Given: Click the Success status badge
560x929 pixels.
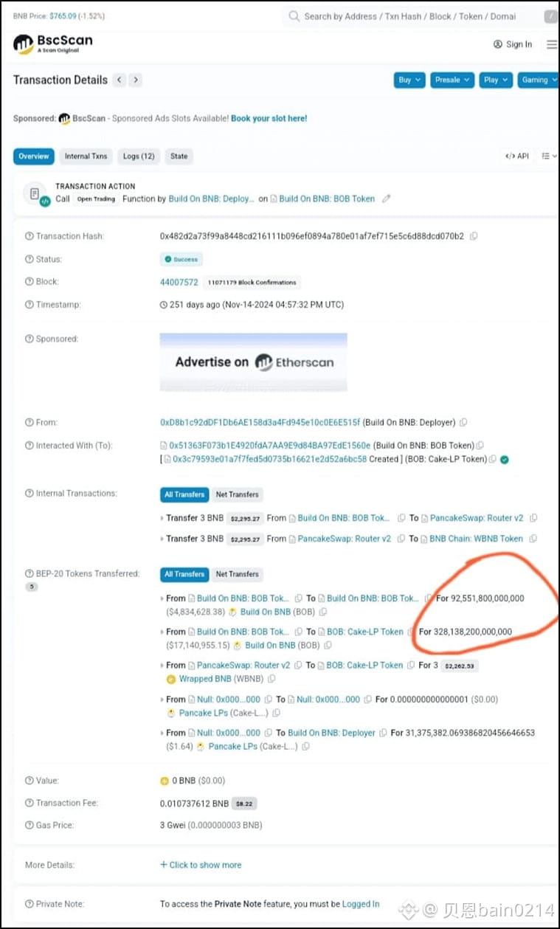Looking at the screenshot, I should [182, 259].
